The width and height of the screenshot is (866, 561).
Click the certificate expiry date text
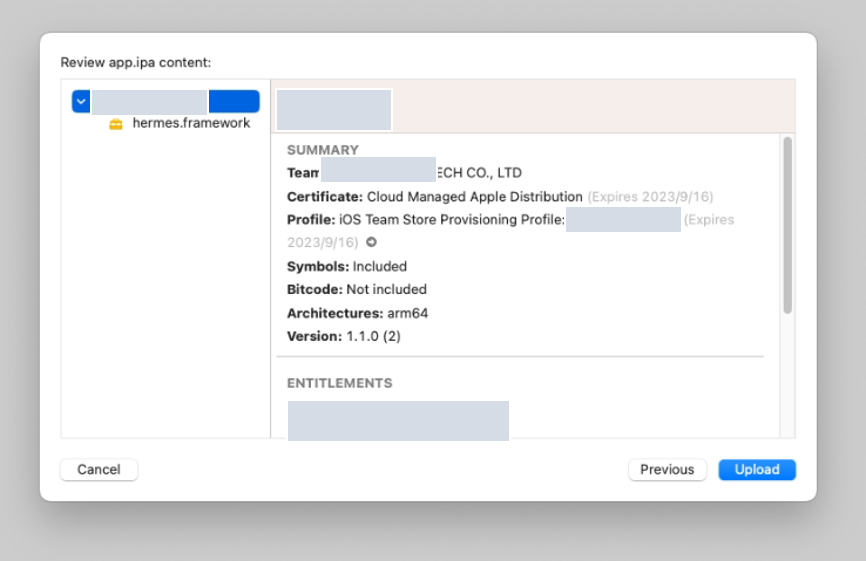tap(650, 197)
